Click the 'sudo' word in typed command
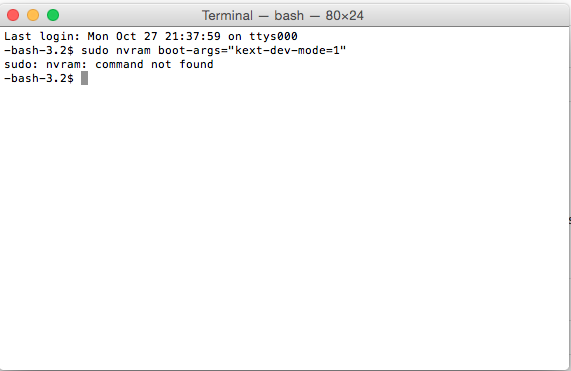This screenshot has width=571, height=371. (95, 50)
